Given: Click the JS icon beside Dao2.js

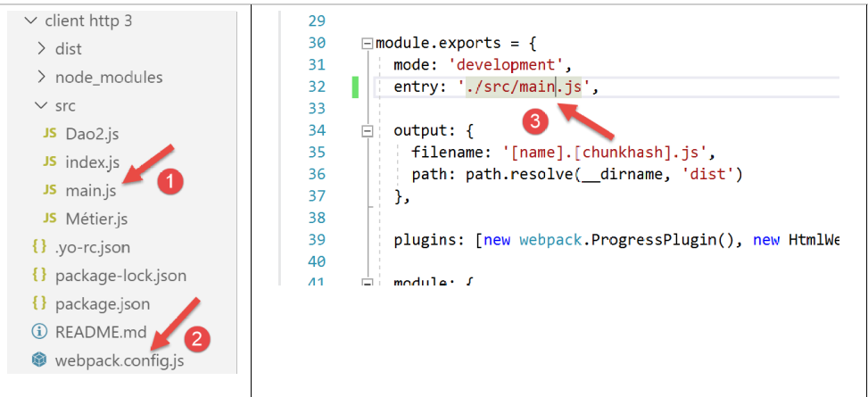Looking at the screenshot, I should (49, 134).
